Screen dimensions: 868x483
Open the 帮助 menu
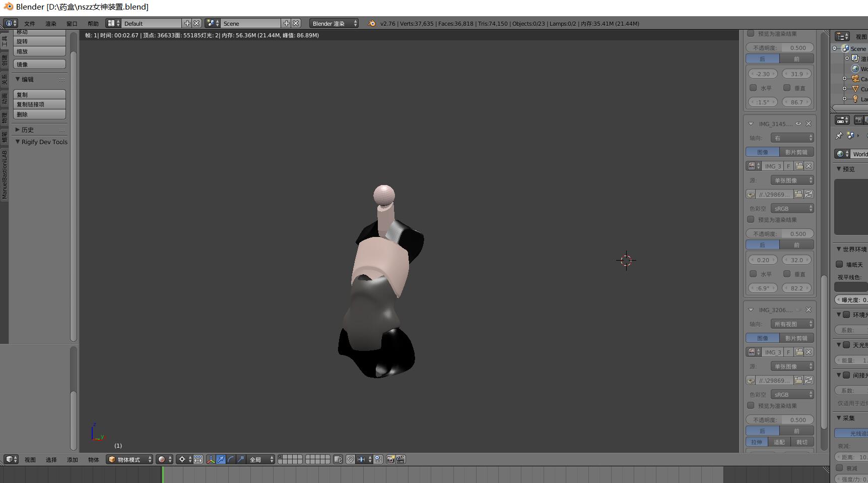tap(93, 24)
